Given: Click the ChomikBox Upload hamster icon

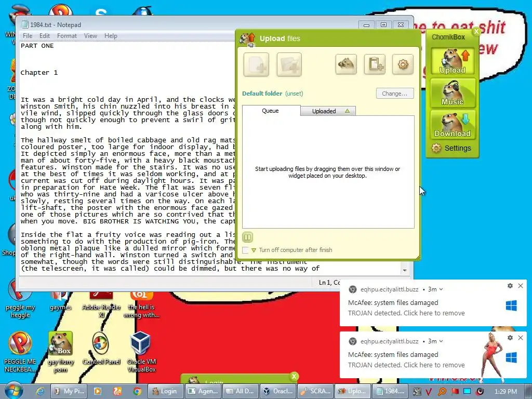Looking at the screenshot, I should point(453,61).
